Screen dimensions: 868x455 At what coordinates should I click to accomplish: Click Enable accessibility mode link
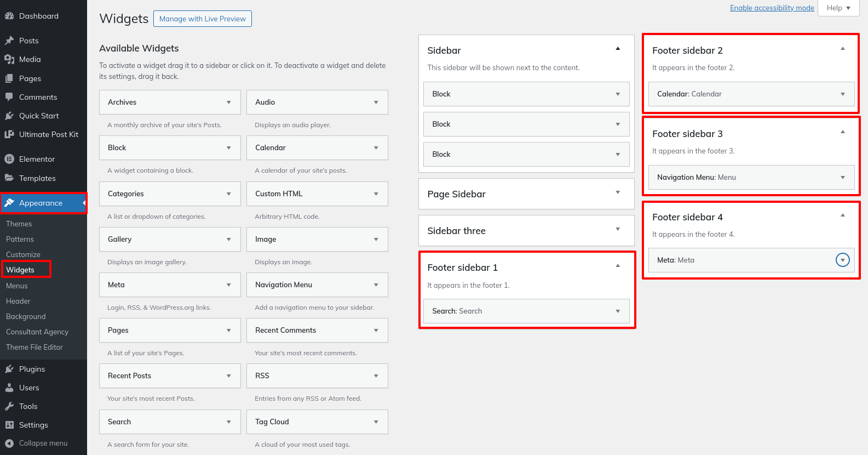[x=772, y=8]
